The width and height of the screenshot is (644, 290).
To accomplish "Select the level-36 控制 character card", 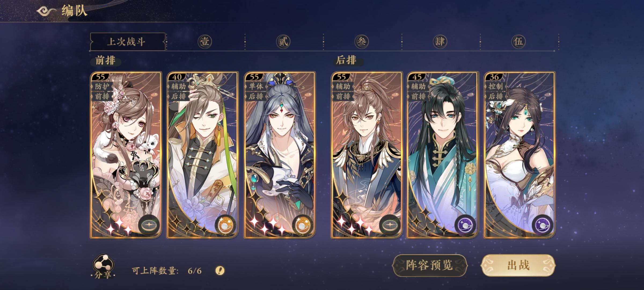I will [519, 155].
